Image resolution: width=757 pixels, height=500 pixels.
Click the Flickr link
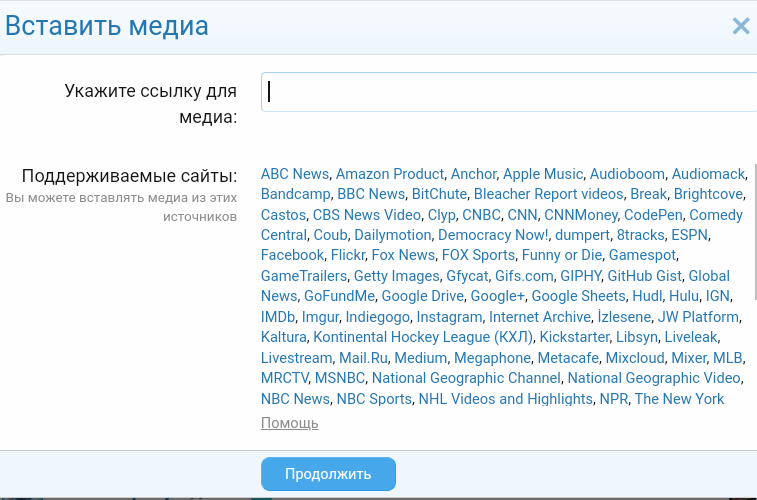point(348,255)
